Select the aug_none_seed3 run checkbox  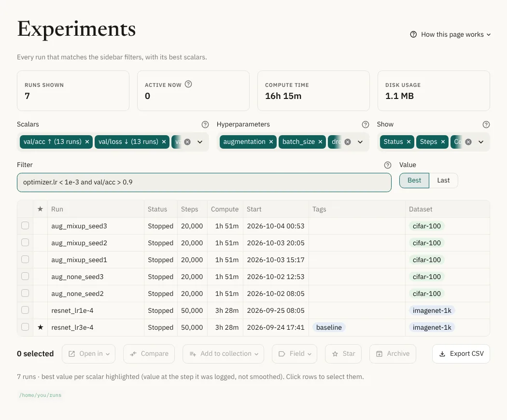coord(25,276)
